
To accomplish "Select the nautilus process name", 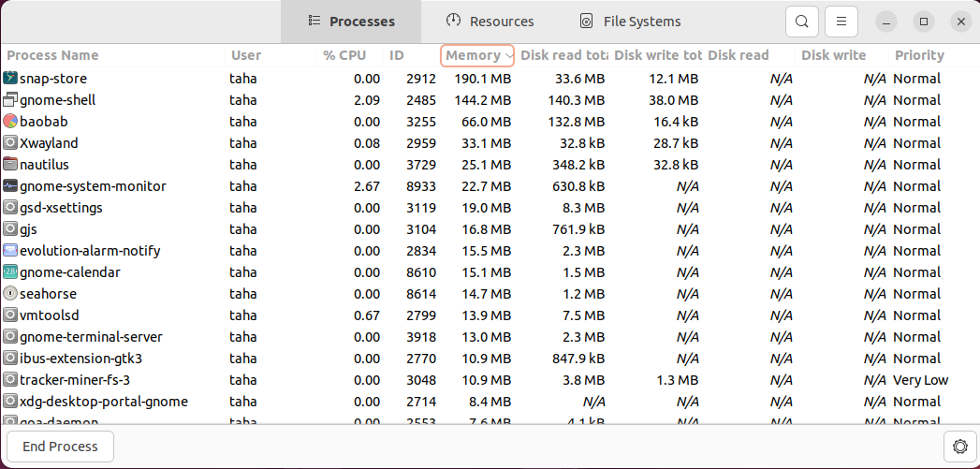I will click(44, 165).
